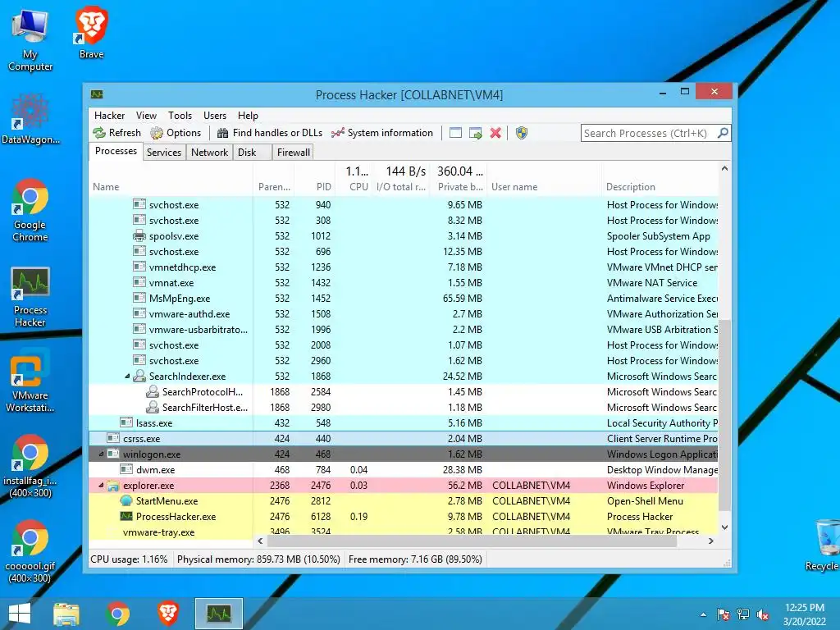Click the vertical scrollbar down arrow
This screenshot has height=630, width=840.
(x=724, y=527)
